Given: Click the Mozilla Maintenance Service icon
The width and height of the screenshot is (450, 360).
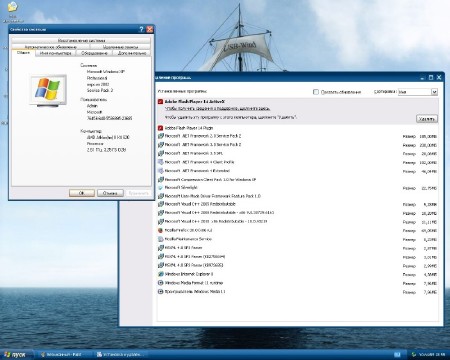Looking at the screenshot, I should tap(160, 239).
